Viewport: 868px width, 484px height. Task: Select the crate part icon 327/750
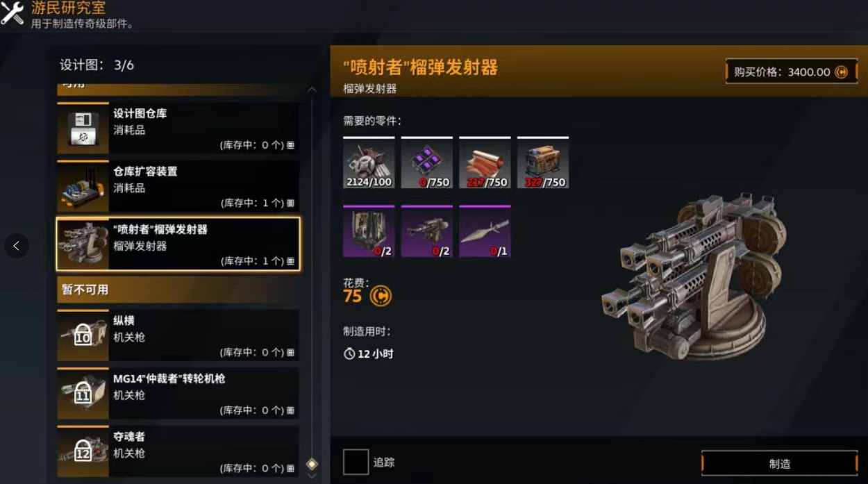[543, 162]
